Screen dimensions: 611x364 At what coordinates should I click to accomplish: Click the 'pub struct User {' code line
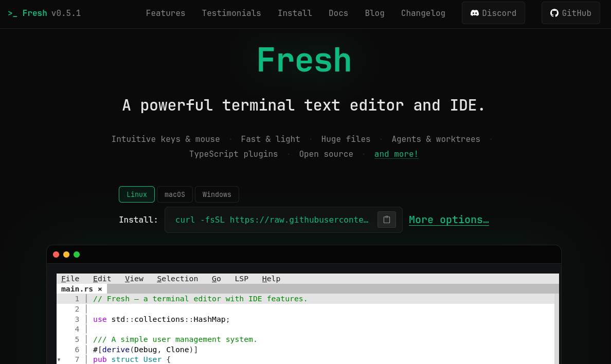(132, 360)
